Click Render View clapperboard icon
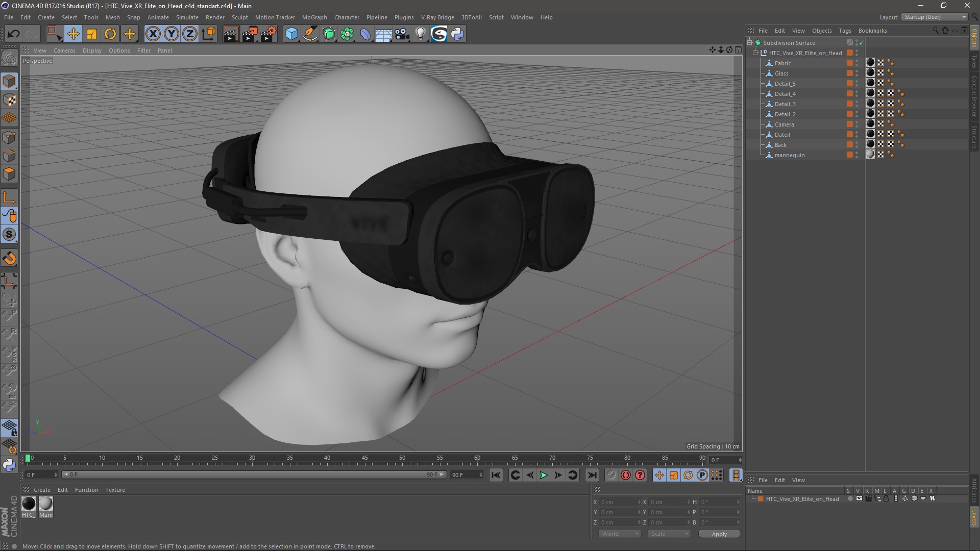This screenshot has height=551, width=980. click(231, 34)
